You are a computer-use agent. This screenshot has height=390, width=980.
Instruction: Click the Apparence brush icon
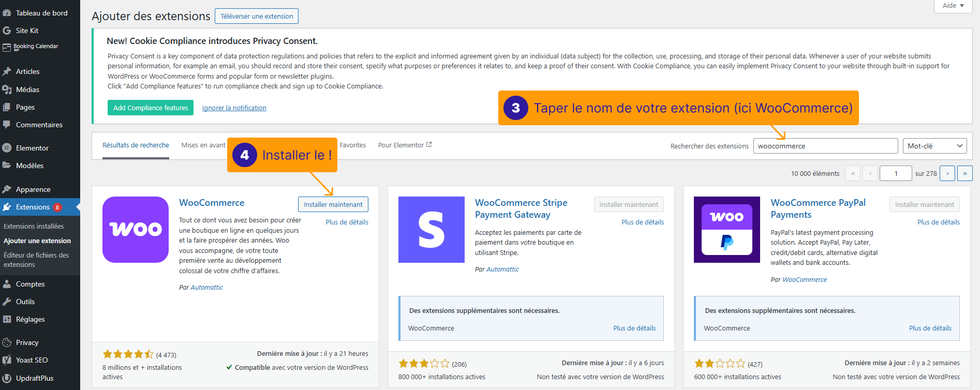(x=7, y=189)
